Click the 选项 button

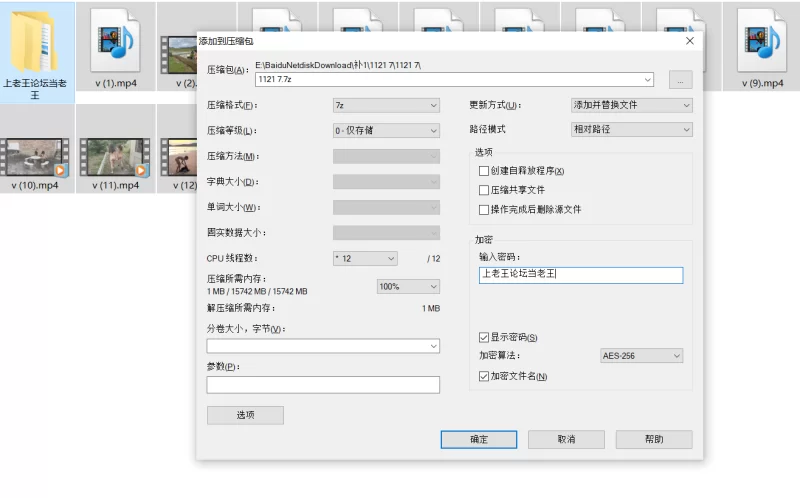click(x=245, y=415)
